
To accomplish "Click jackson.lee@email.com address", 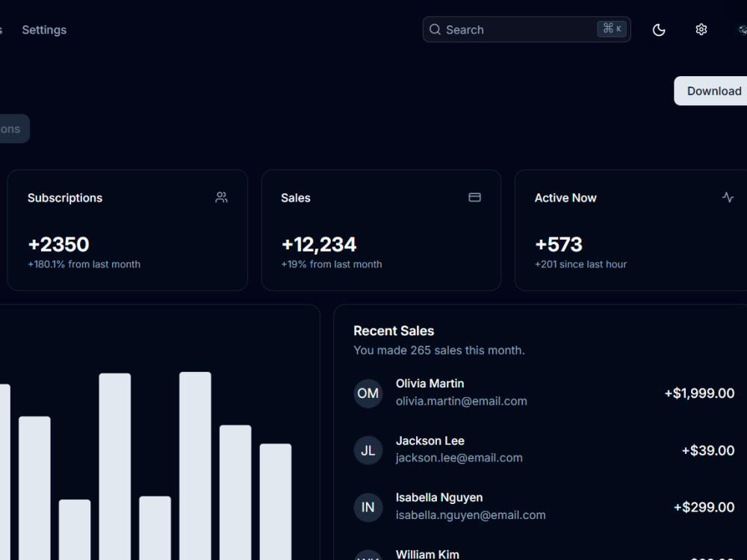I will (x=459, y=458).
